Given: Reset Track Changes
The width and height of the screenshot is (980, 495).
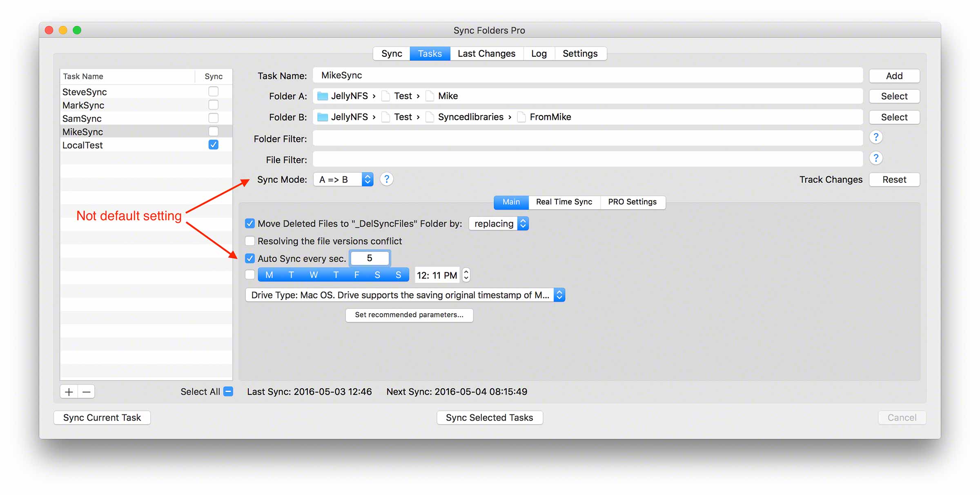Looking at the screenshot, I should [x=894, y=180].
